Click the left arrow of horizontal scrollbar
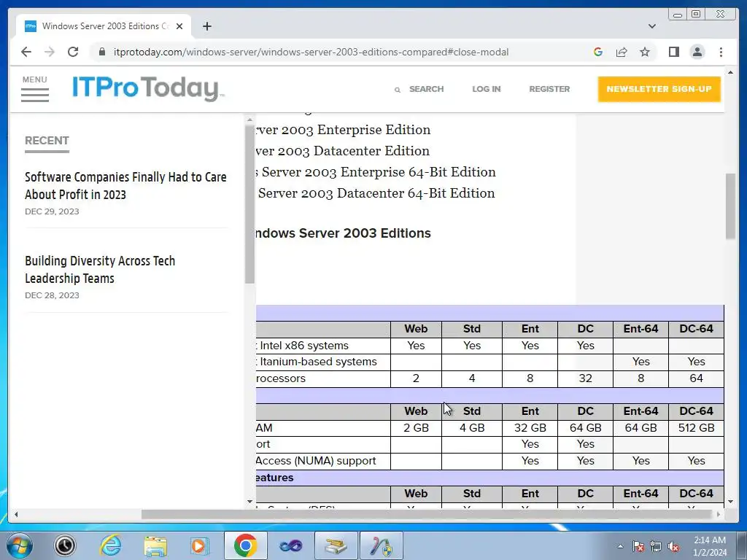This screenshot has height=560, width=747. click(x=16, y=514)
